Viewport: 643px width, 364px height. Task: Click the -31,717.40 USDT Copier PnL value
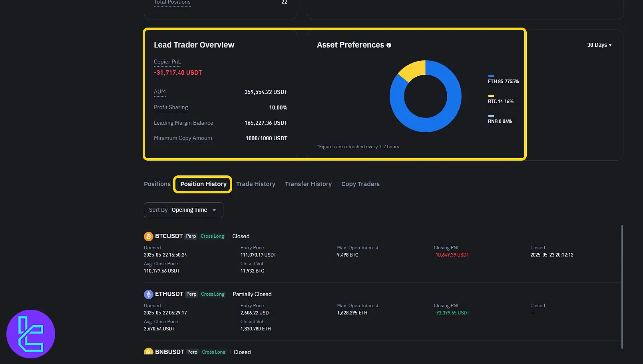pyautogui.click(x=178, y=73)
